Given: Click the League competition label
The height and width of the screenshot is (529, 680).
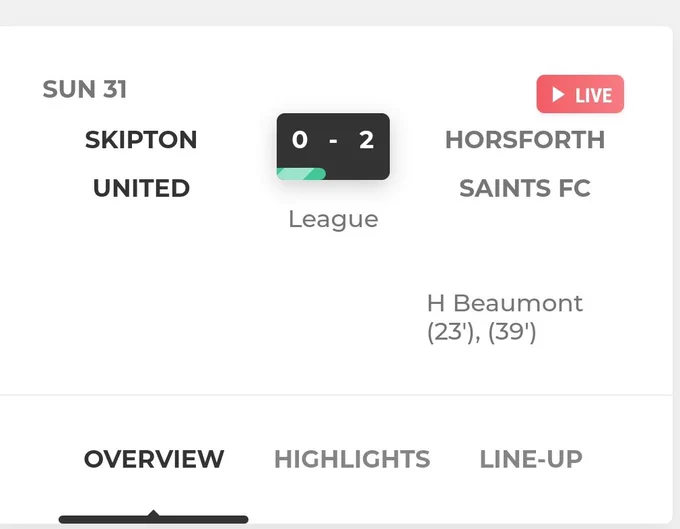Looking at the screenshot, I should [x=333, y=219].
